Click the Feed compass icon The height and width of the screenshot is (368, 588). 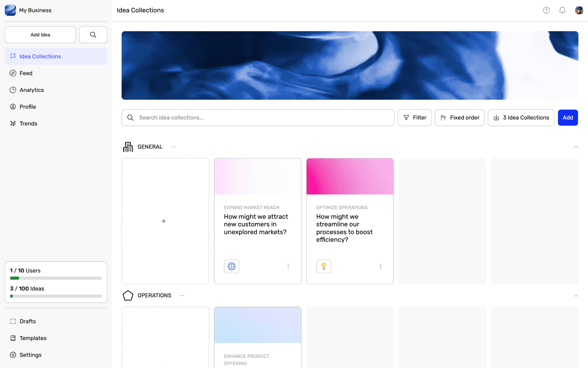[x=13, y=73]
